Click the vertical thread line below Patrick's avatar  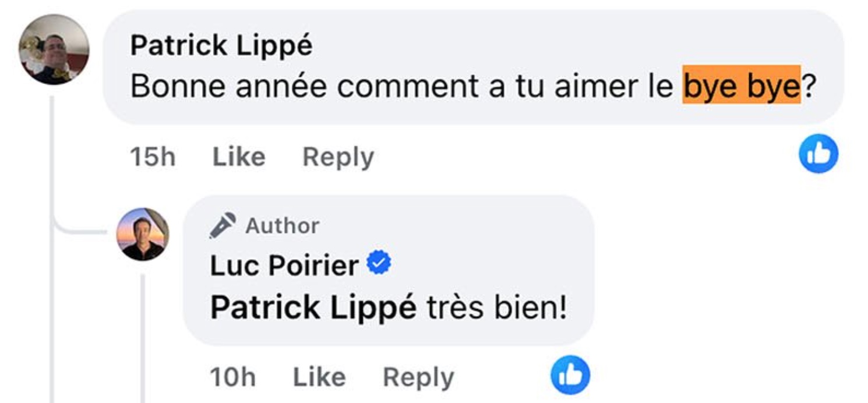(52, 175)
